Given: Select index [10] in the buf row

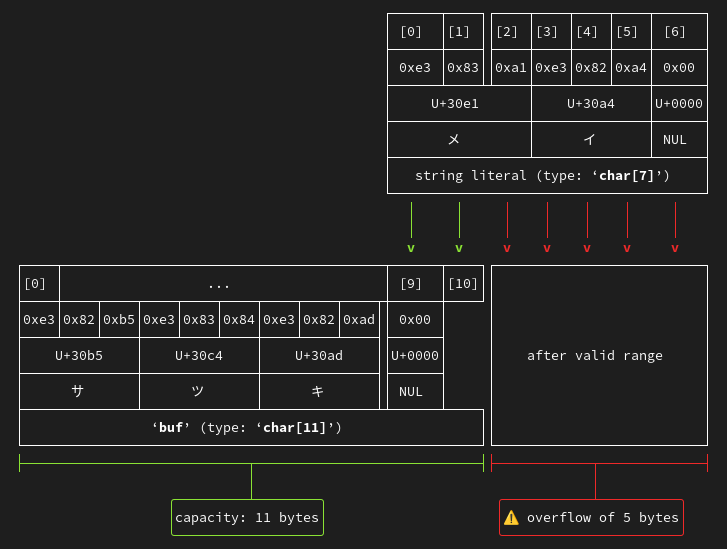Looking at the screenshot, I should pos(463,284).
